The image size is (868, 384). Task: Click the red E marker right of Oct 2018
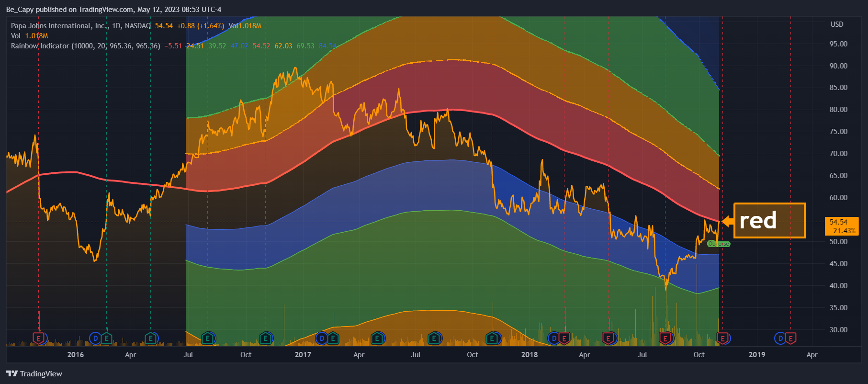[x=722, y=339]
